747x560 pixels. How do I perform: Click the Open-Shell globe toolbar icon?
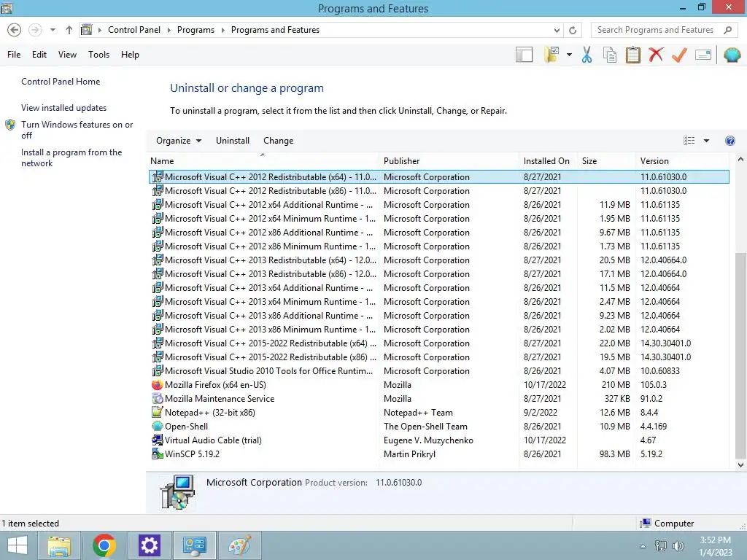pos(732,55)
